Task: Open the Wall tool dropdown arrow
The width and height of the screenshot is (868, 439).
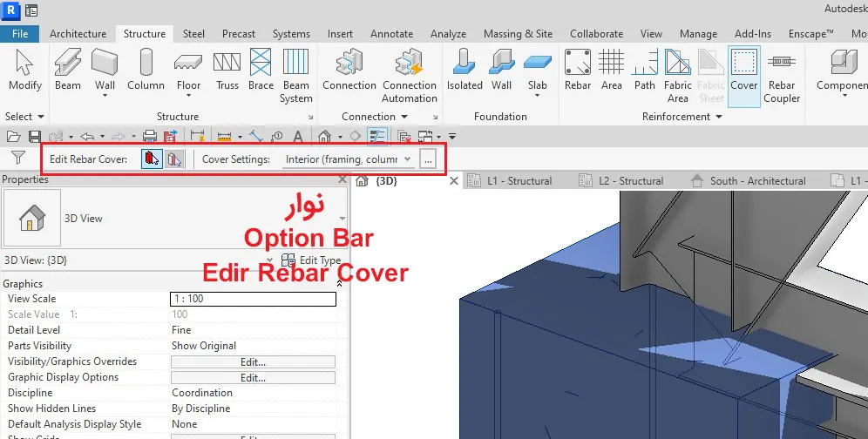Action: (x=105, y=96)
